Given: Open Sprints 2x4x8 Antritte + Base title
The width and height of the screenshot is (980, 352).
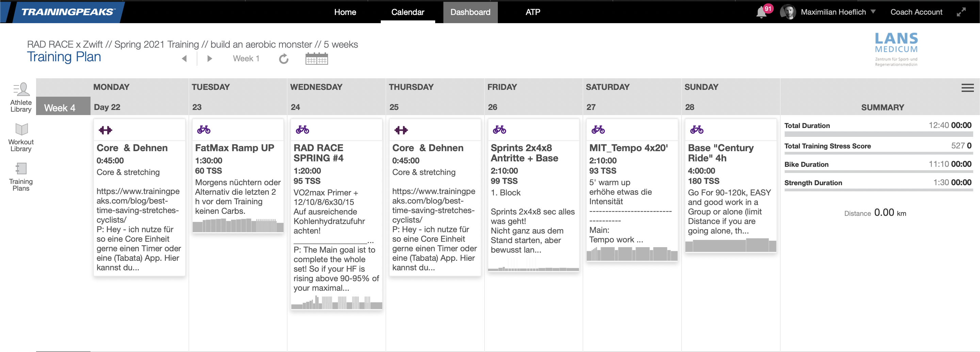Looking at the screenshot, I should 524,153.
